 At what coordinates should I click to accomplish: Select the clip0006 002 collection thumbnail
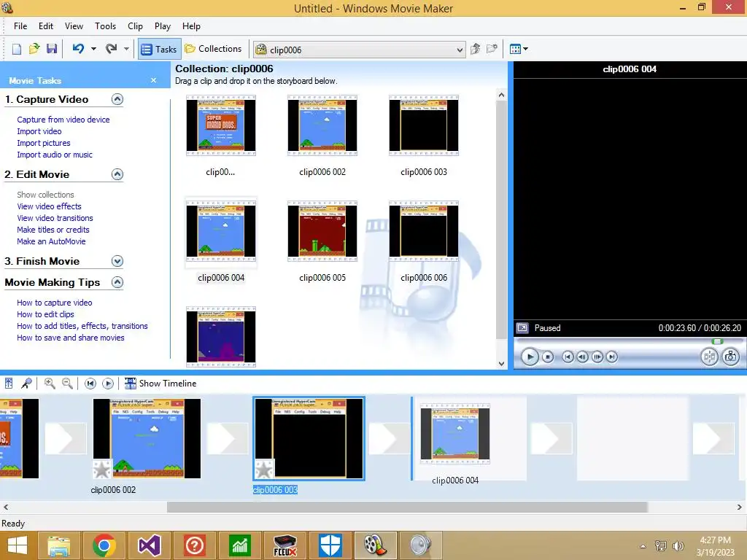pos(322,125)
